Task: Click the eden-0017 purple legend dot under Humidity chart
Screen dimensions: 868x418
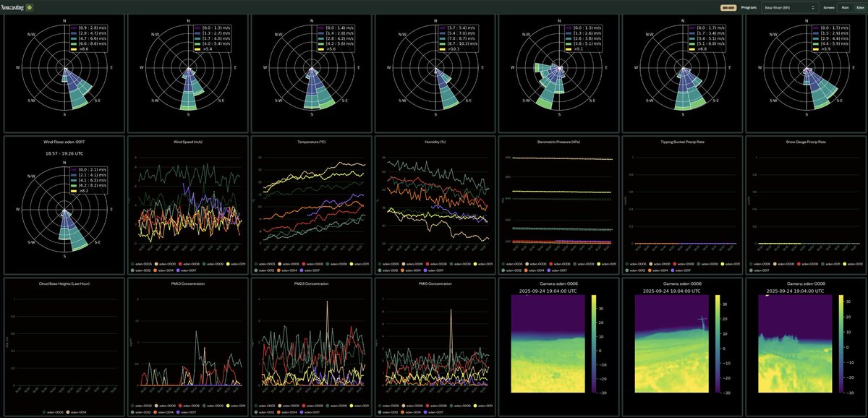Action: 425,269
